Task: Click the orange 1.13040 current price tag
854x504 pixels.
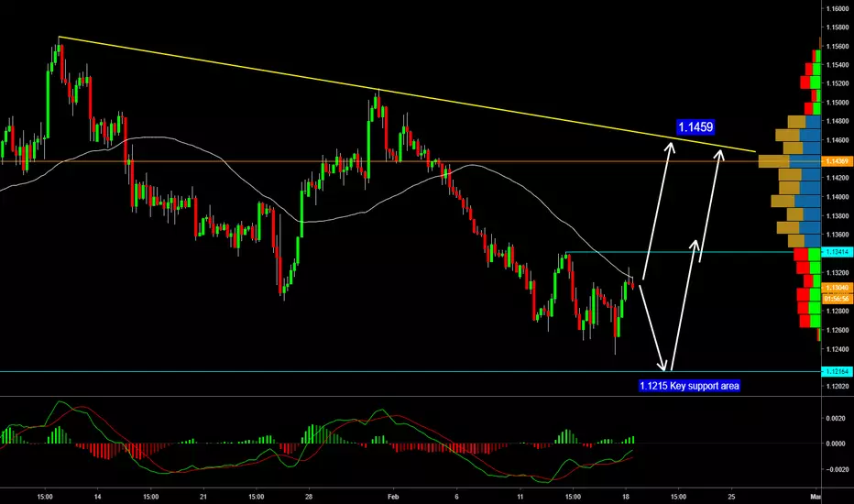Action: pos(838,288)
